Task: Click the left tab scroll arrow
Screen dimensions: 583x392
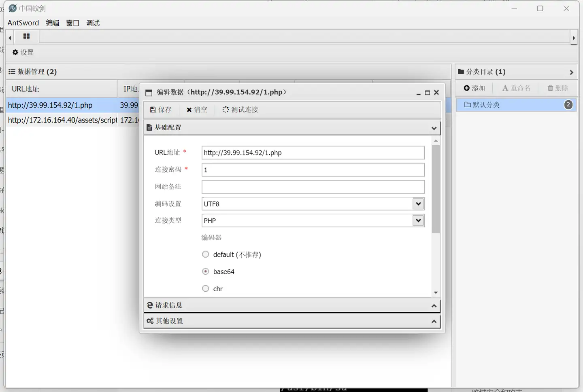Action: pos(10,38)
